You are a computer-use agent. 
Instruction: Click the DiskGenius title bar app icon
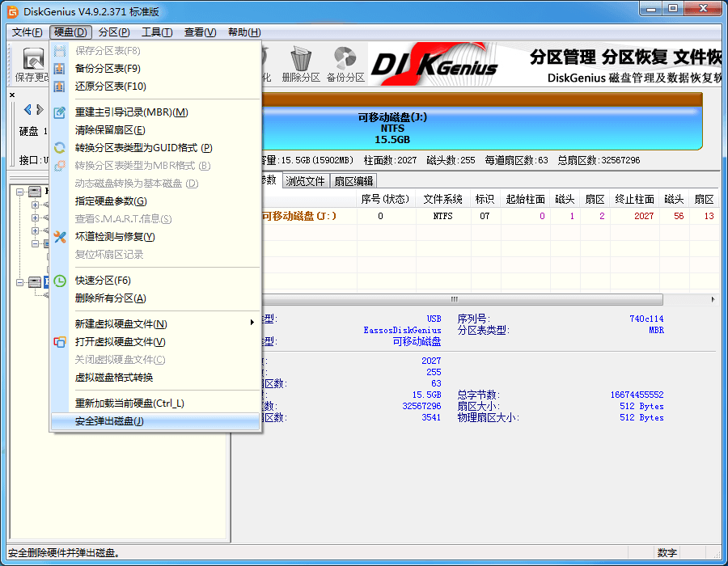pos(12,11)
